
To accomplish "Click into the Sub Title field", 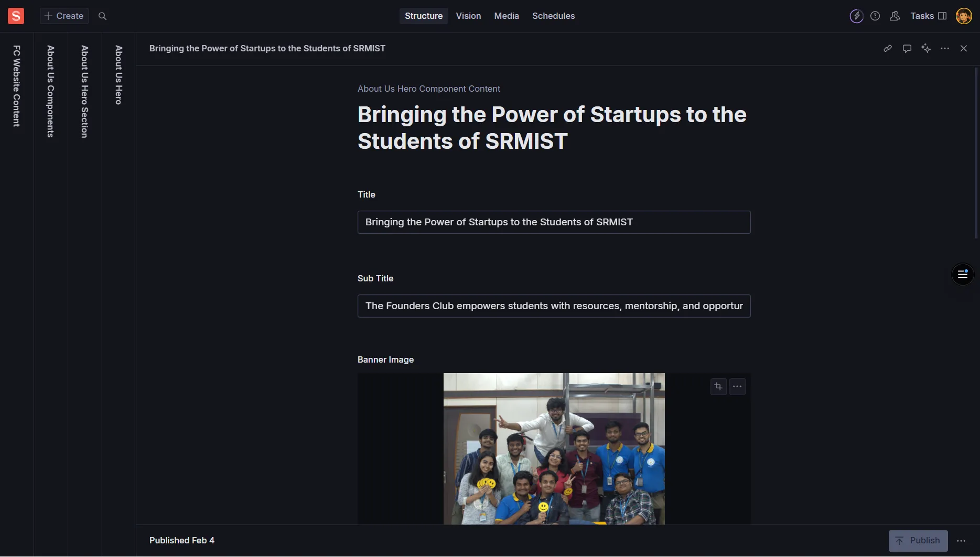I will point(554,306).
